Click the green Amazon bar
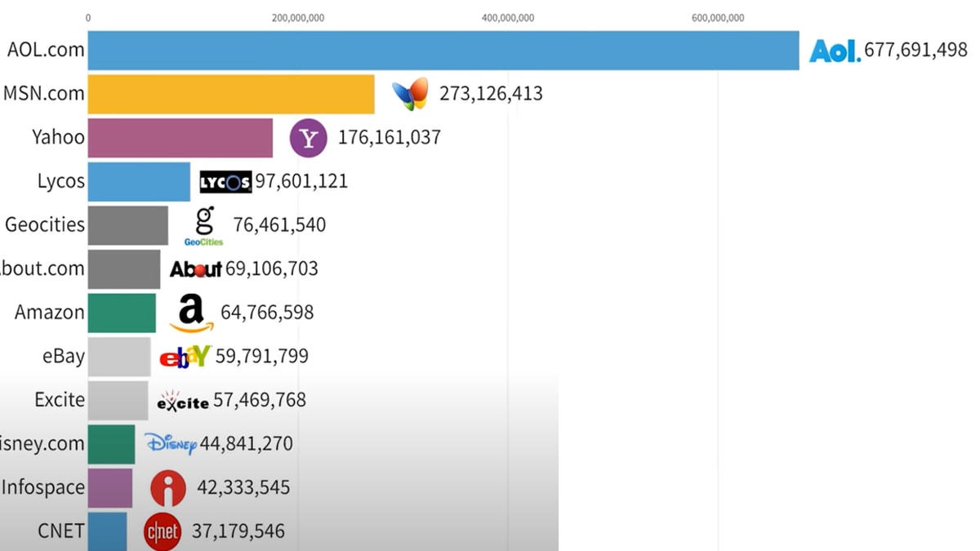Viewport: 980px width, 551px height. click(x=122, y=313)
